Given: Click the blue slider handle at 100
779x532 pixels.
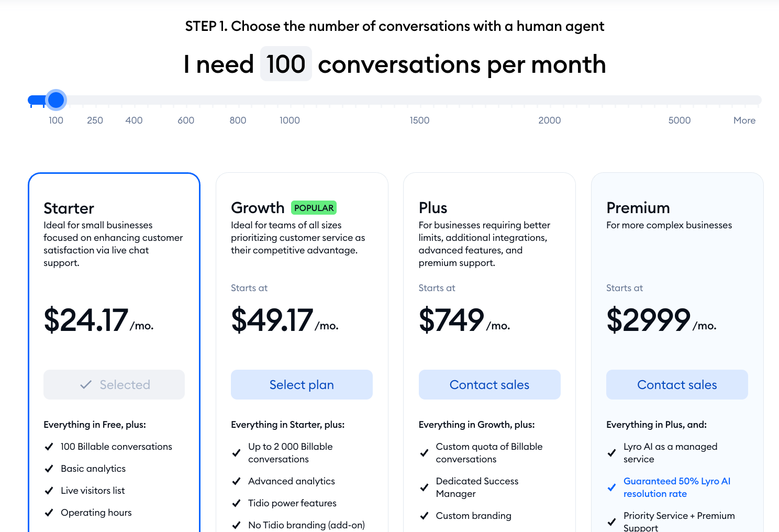Looking at the screenshot, I should (56, 100).
